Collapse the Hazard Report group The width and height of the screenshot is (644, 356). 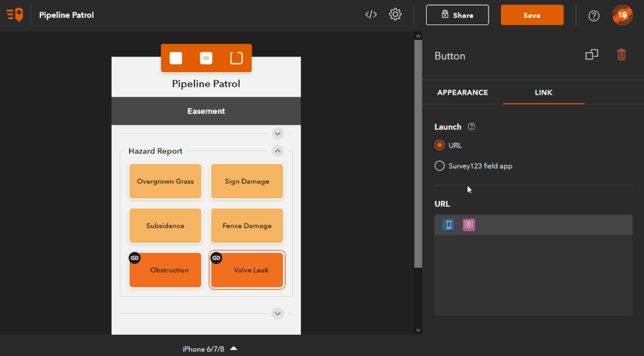[278, 151]
